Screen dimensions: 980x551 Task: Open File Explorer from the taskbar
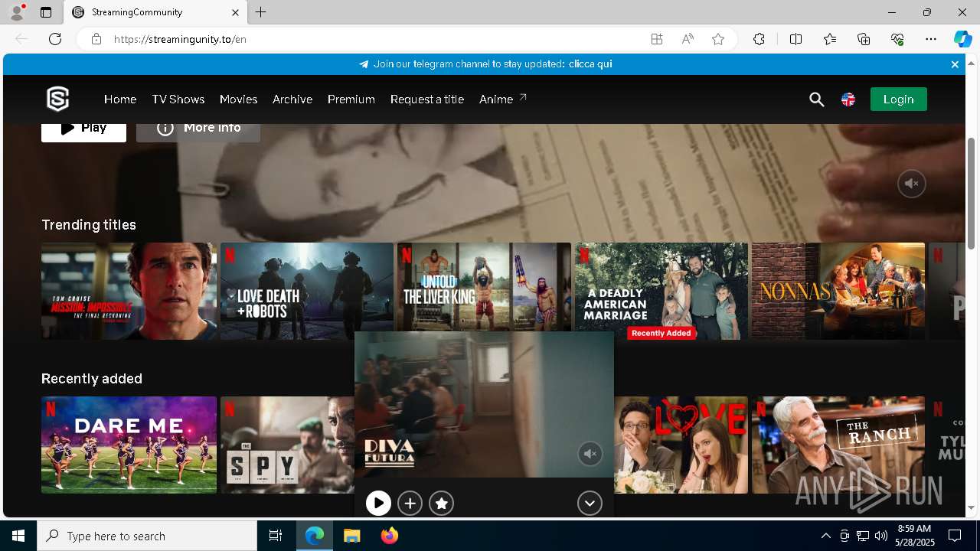tap(351, 536)
